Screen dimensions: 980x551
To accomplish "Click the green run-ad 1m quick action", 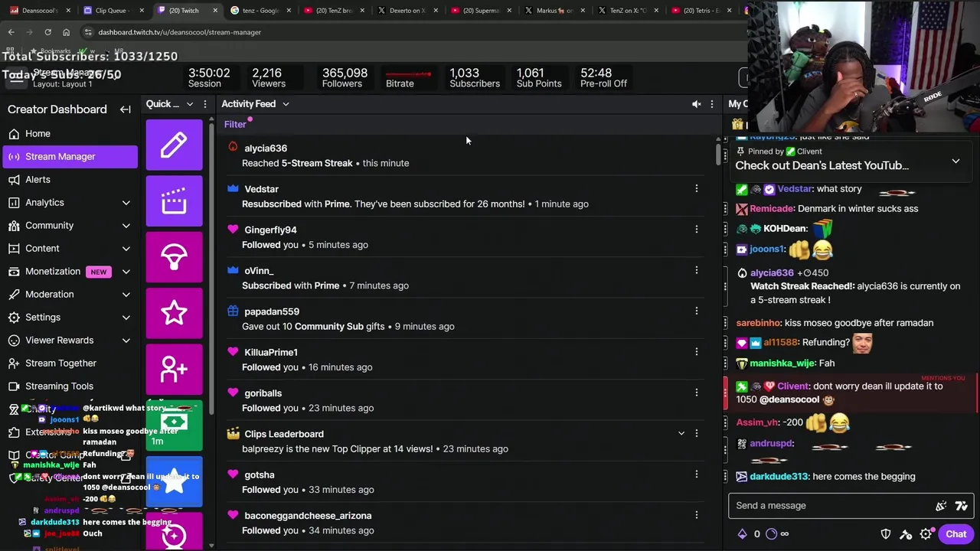I will coord(174,425).
